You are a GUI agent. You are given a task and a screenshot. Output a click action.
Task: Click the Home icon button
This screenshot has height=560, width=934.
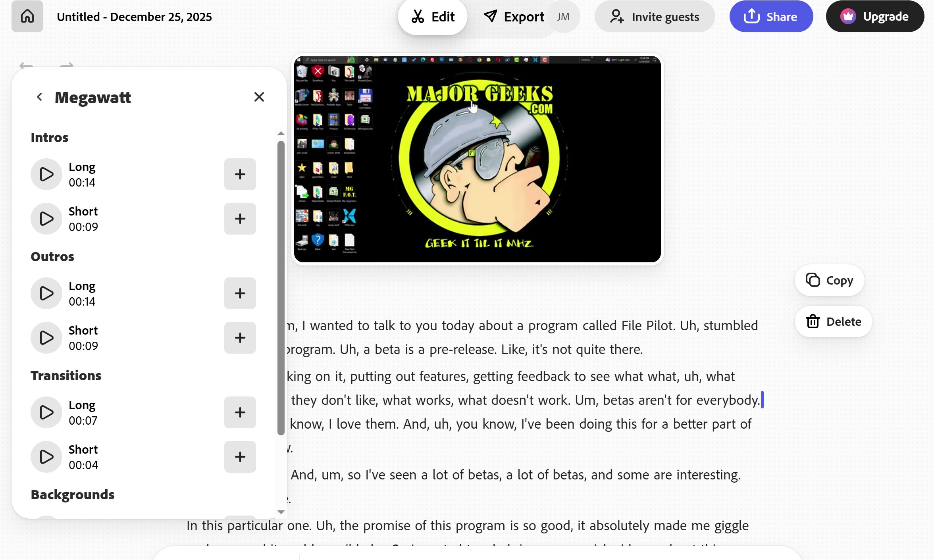point(27,16)
